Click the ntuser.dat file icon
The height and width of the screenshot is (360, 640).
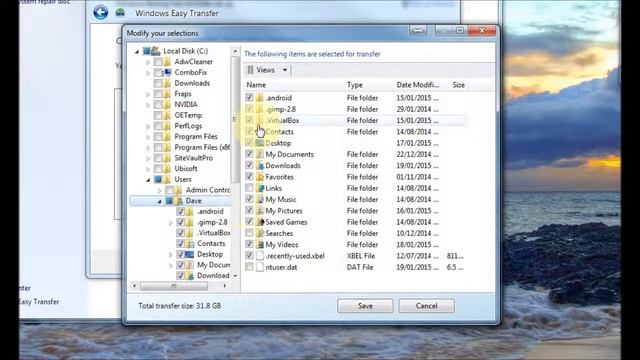pos(260,267)
